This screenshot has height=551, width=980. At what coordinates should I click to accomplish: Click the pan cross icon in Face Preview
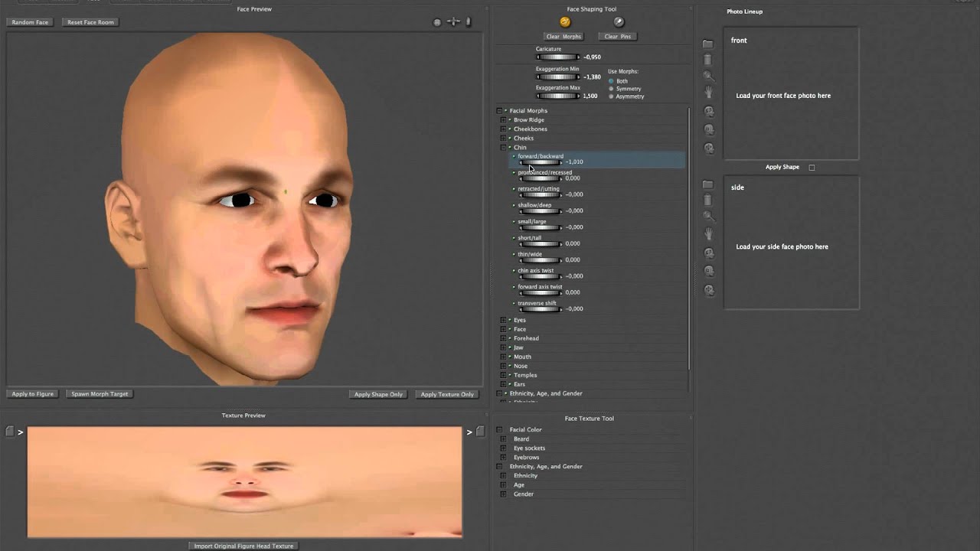[x=453, y=22]
